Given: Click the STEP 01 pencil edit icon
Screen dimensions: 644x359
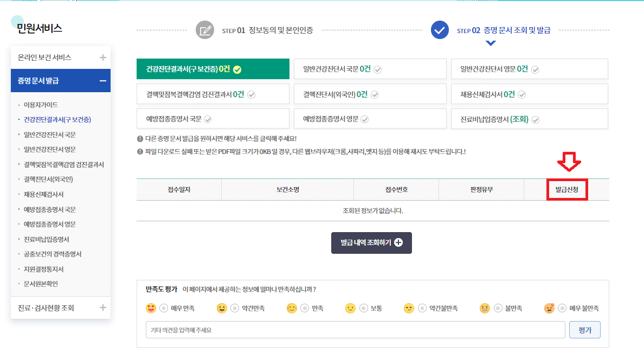Looking at the screenshot, I should [204, 30].
